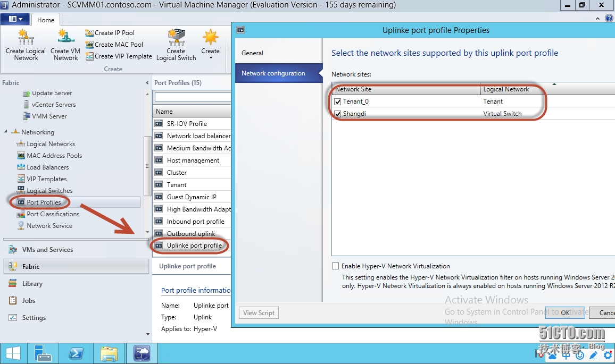Click the star-shaped Create icon
615x364 pixels.
210,37
